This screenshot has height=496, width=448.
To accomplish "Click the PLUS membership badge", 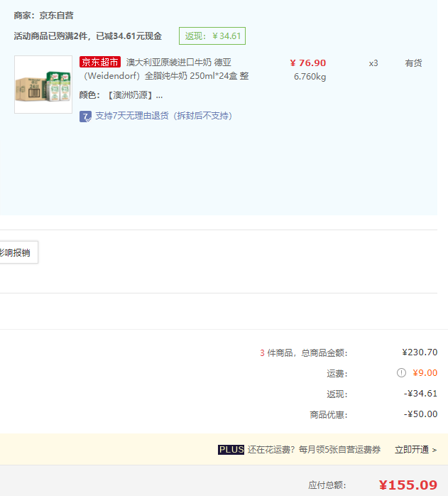I will [231, 450].
